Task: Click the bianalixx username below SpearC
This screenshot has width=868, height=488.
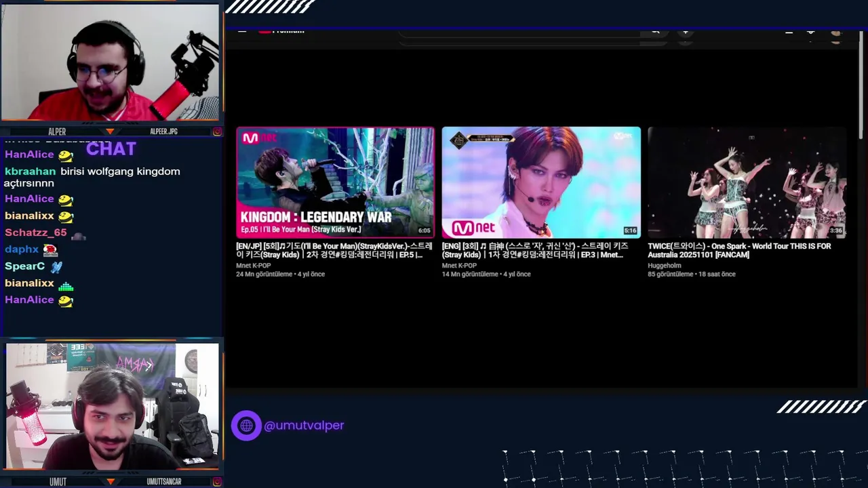Action: pyautogui.click(x=29, y=283)
